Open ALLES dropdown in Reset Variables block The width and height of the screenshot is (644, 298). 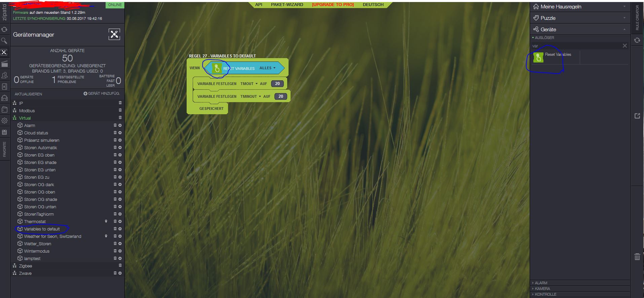[x=267, y=68]
